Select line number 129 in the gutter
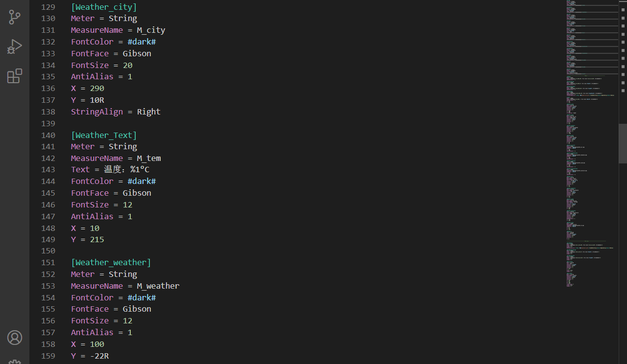The width and height of the screenshot is (627, 364). [48, 7]
